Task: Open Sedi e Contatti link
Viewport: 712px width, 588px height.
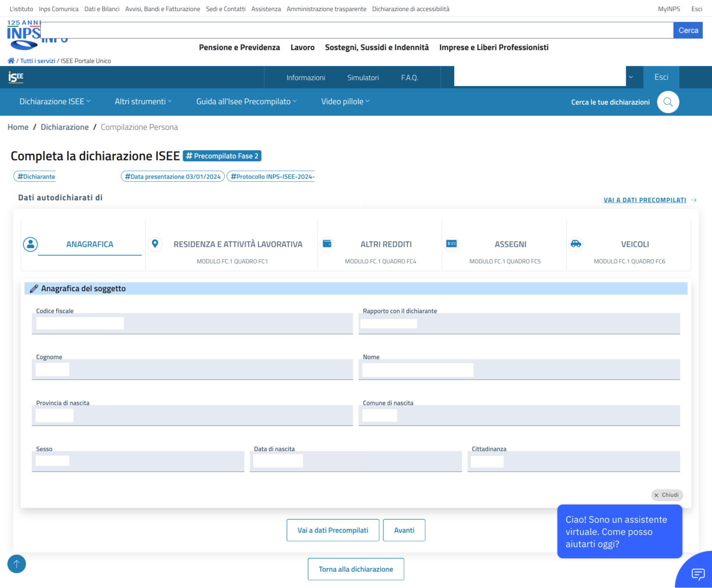Action: (226, 9)
